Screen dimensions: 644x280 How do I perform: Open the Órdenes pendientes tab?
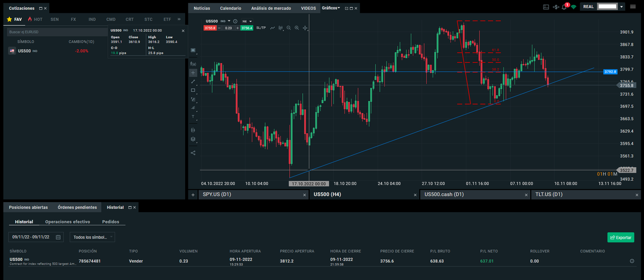tap(77, 207)
